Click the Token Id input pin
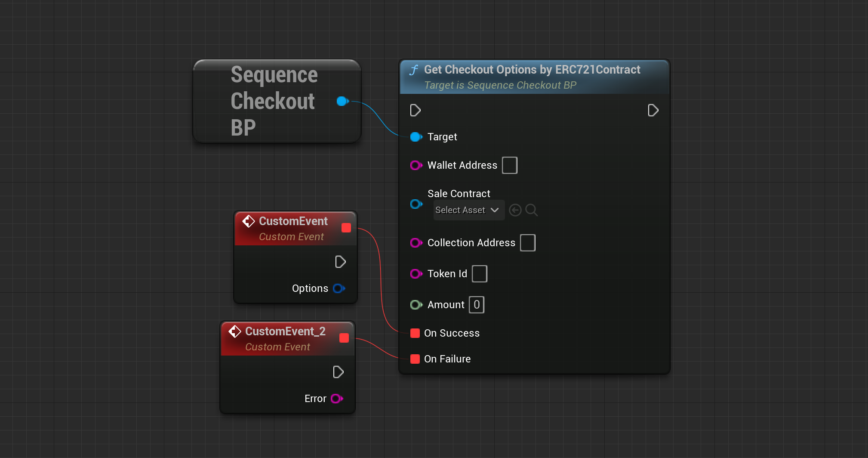The image size is (868, 458). click(416, 274)
